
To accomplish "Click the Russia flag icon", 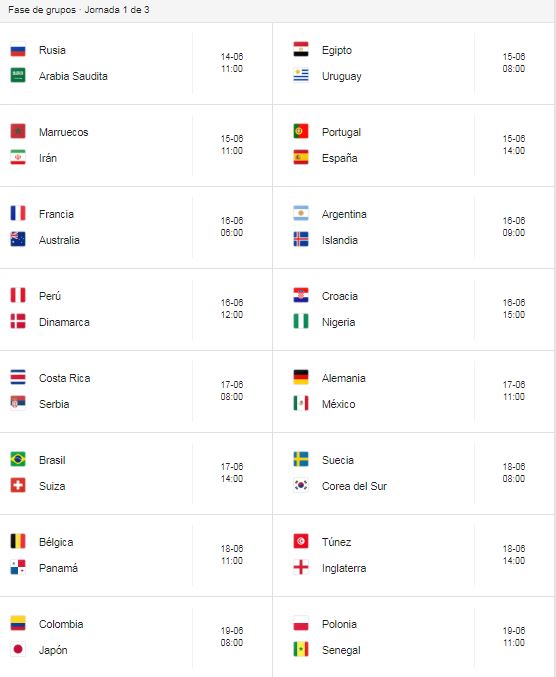I will click(x=18, y=50).
